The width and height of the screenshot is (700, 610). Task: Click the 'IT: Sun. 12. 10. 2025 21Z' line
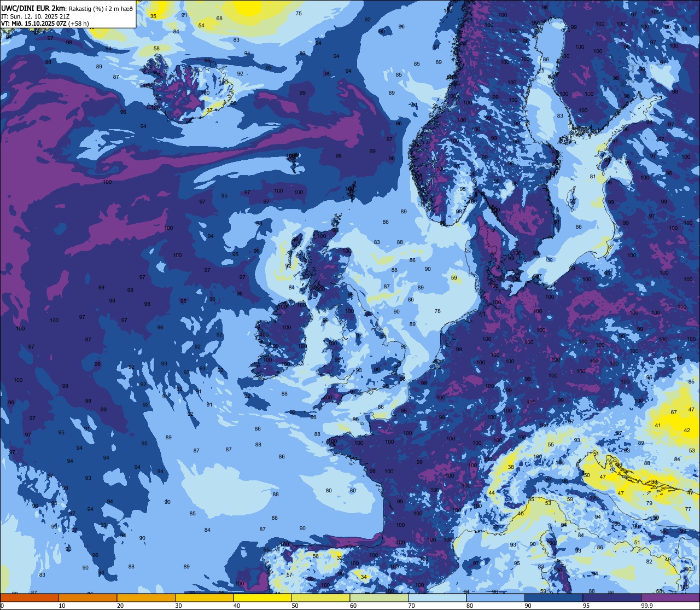(35, 16)
